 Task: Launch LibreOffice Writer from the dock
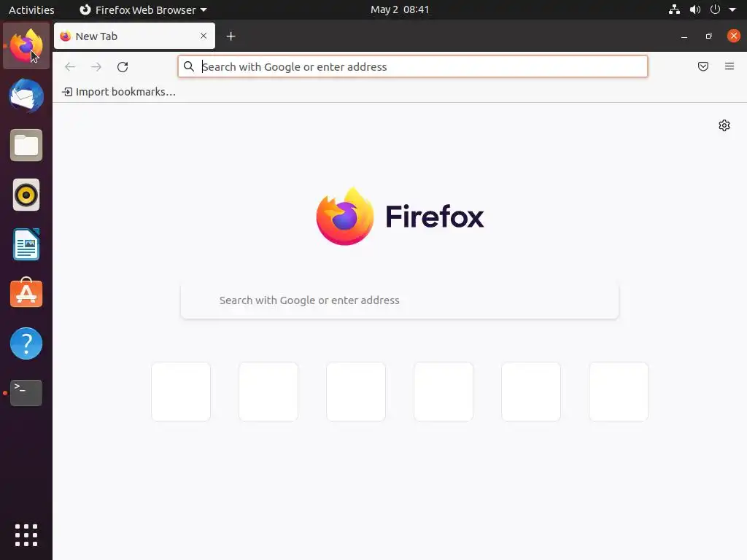coord(26,244)
